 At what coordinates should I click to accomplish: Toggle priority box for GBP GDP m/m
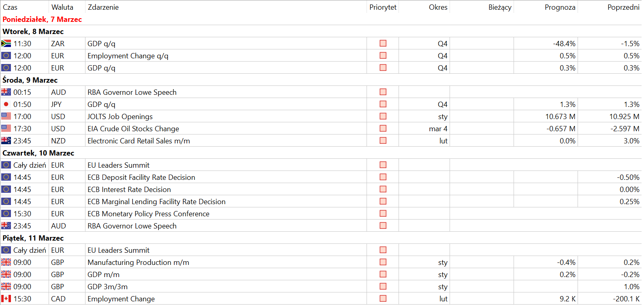pyautogui.click(x=383, y=274)
